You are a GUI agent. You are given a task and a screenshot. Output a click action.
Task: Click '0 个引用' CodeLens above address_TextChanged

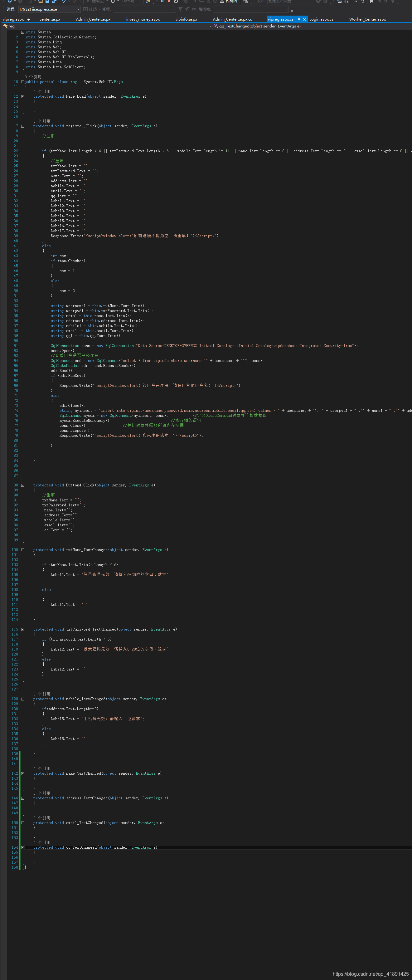pos(42,794)
